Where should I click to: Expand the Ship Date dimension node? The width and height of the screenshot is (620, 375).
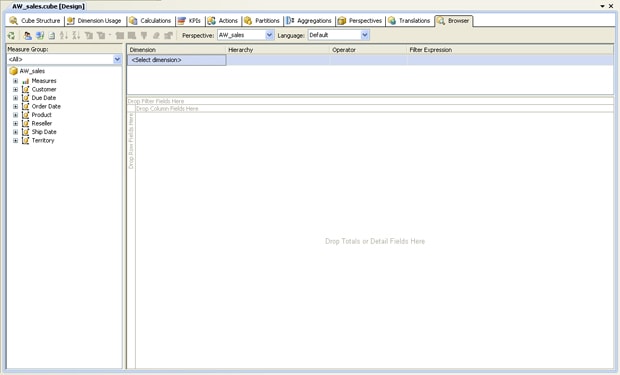(15, 132)
